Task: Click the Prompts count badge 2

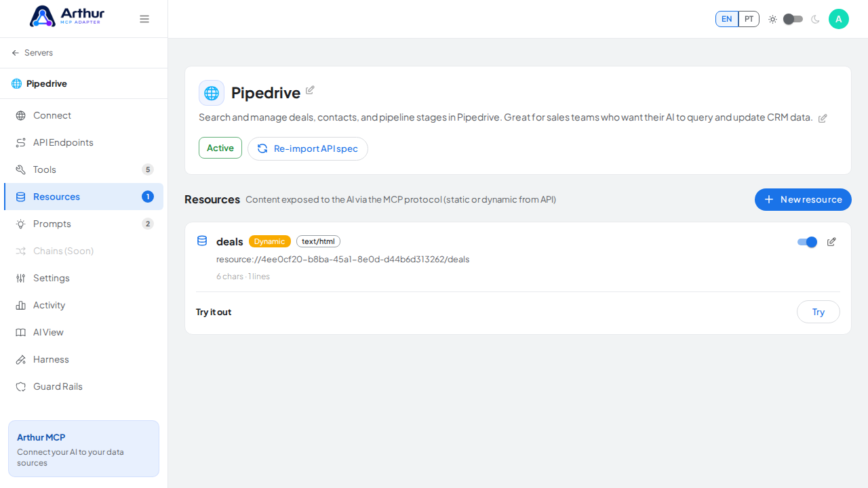Action: point(148,224)
